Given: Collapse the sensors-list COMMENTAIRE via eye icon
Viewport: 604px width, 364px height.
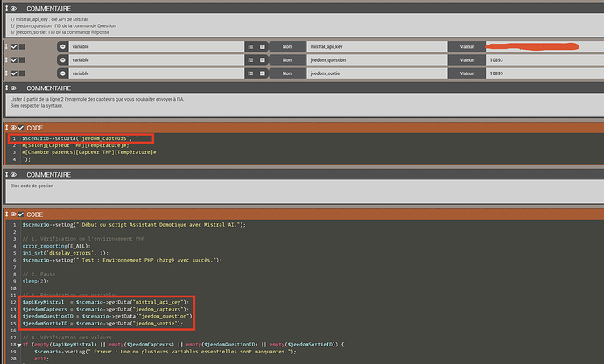Looking at the screenshot, I should click(13, 87).
